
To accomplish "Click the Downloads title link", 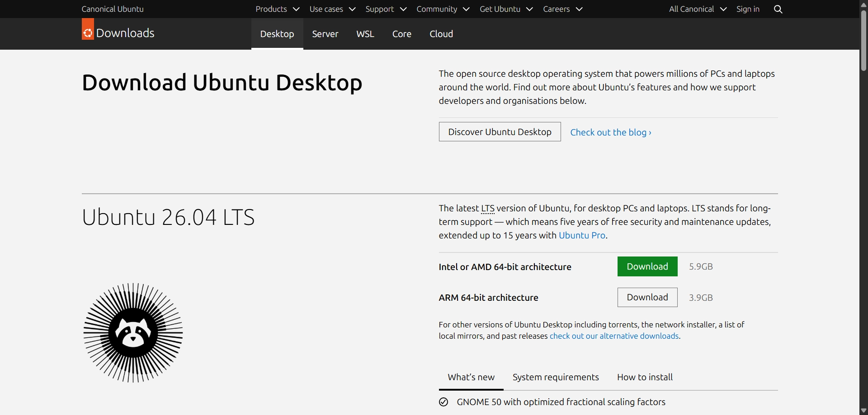I will click(x=125, y=33).
